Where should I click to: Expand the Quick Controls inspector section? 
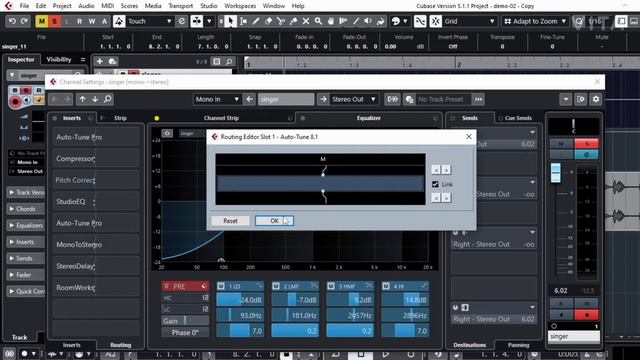(25, 291)
